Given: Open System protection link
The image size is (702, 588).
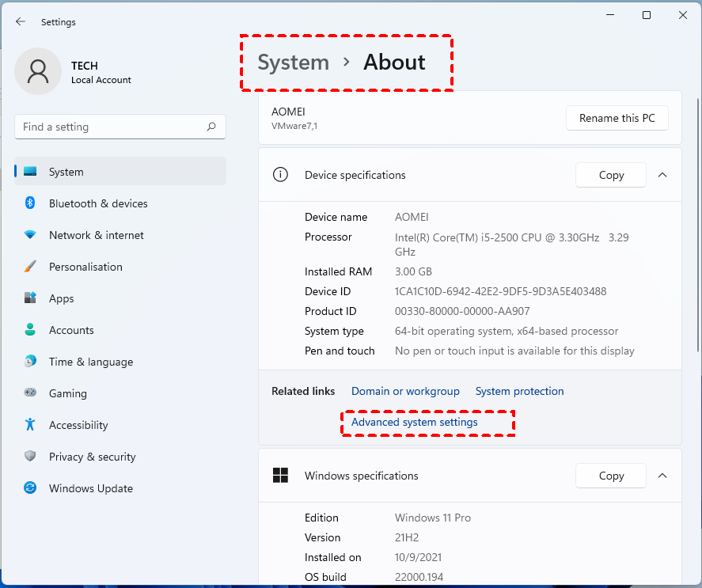Looking at the screenshot, I should pos(519,391).
